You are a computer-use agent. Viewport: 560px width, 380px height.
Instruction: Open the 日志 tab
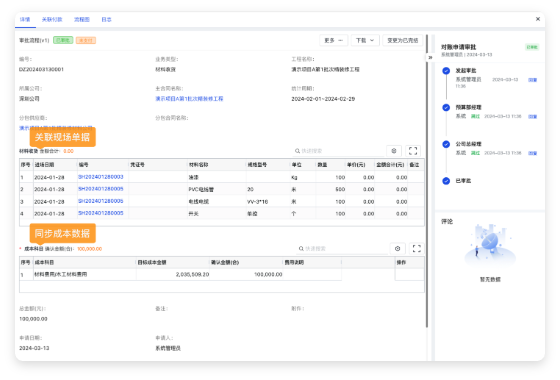106,20
